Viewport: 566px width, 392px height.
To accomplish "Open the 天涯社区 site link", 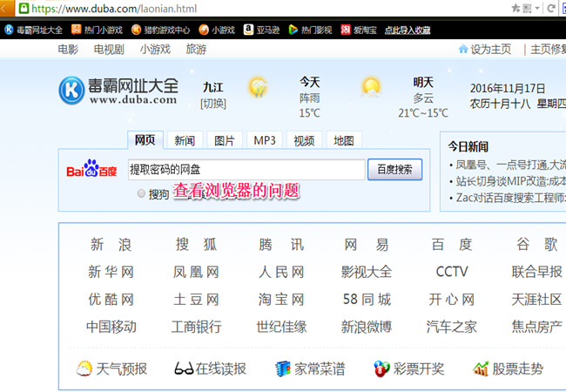I will click(x=536, y=300).
